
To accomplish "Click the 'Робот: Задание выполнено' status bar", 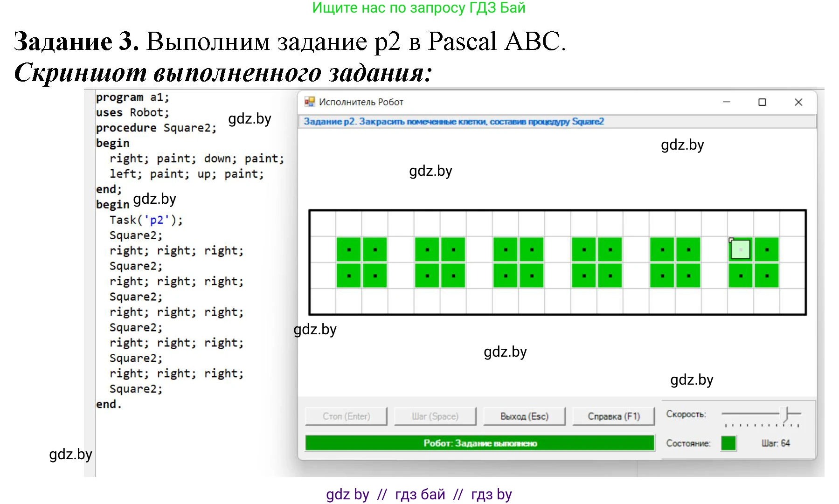I will coord(480,443).
